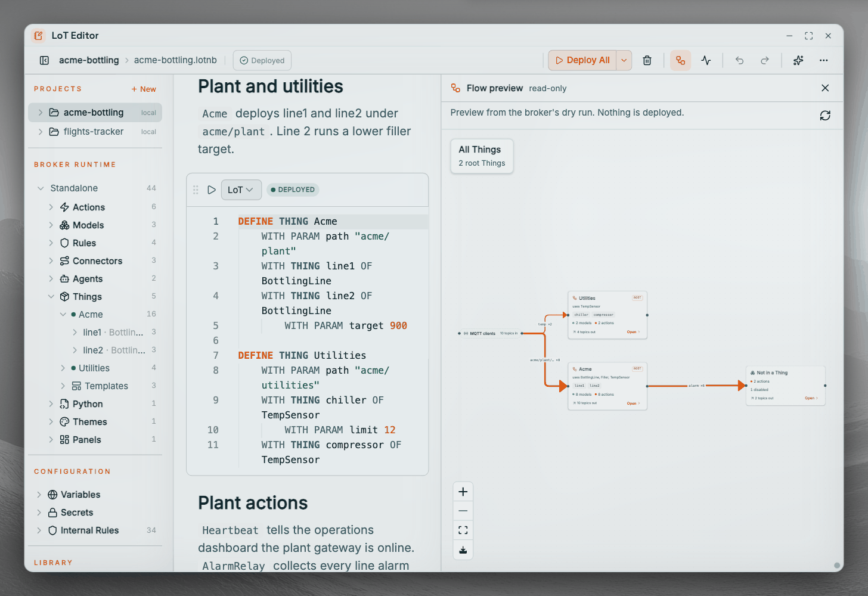Expand the Utilities thing node
The image size is (868, 596).
pos(63,368)
